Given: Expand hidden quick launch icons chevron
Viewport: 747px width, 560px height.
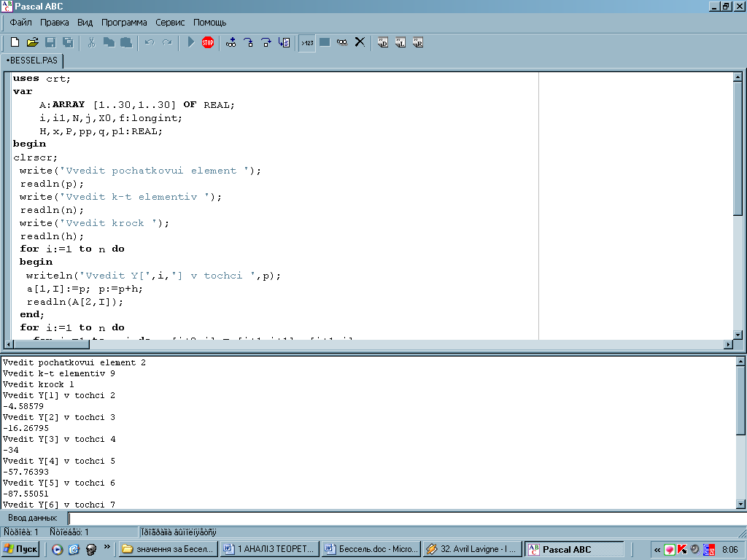Looking at the screenshot, I should click(x=107, y=546).
